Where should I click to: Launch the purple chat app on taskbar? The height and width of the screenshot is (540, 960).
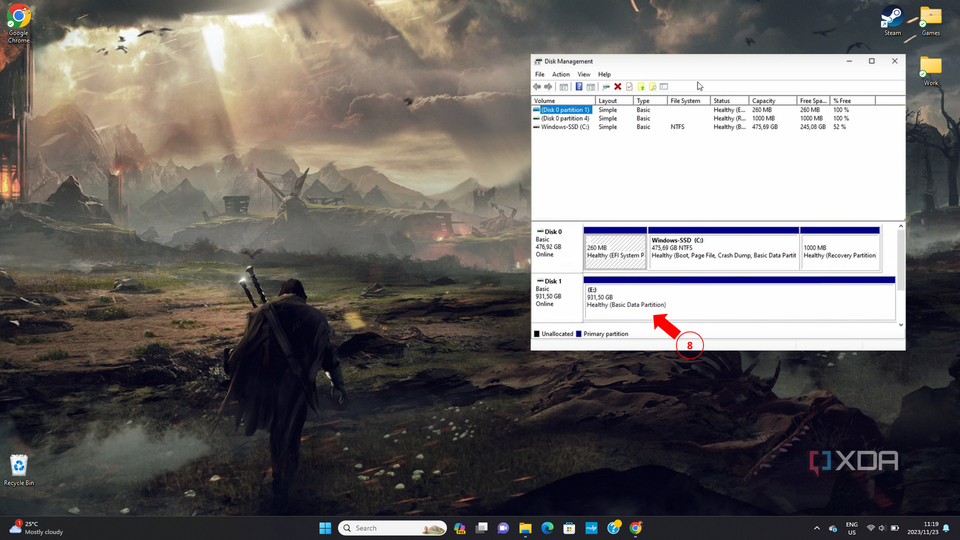pyautogui.click(x=503, y=528)
